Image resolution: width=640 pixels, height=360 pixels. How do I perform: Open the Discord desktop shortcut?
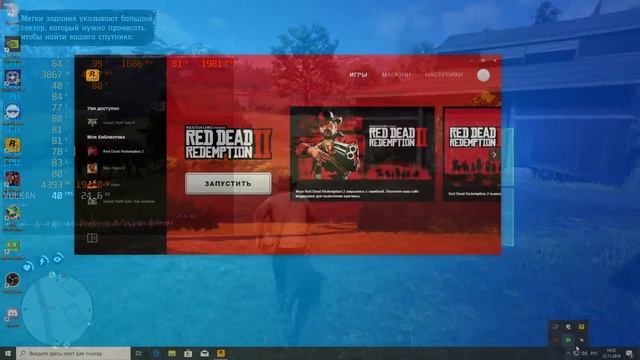pyautogui.click(x=12, y=314)
